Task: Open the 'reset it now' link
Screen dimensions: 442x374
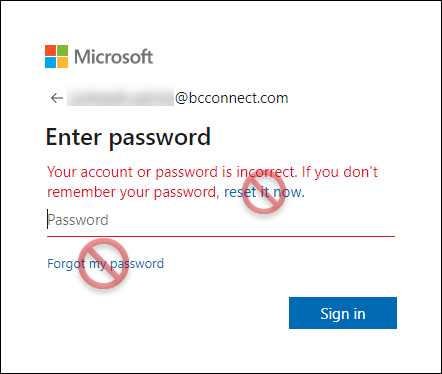Action: (264, 192)
